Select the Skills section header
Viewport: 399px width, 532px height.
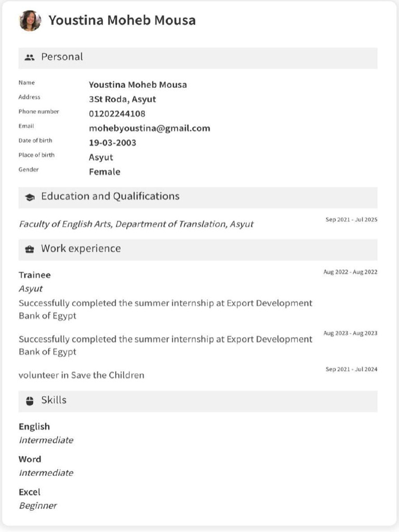point(198,402)
